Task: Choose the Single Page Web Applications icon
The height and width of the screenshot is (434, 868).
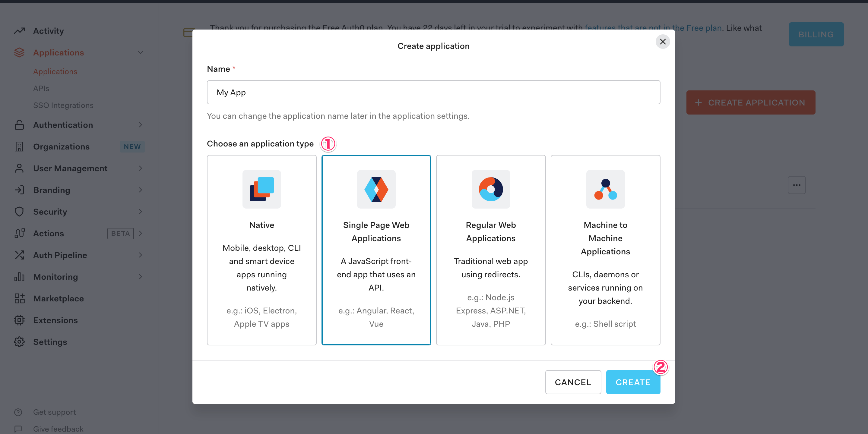Action: (x=376, y=189)
